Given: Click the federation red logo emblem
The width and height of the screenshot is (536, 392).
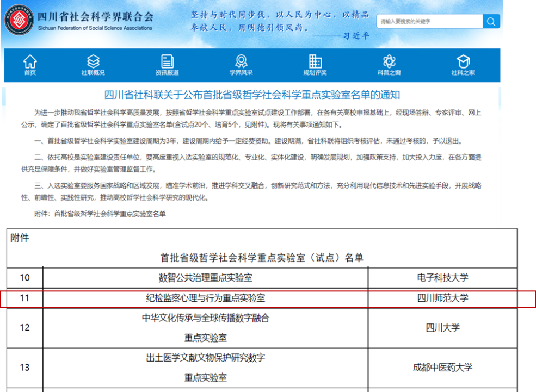Looking at the screenshot, I should point(19,20).
